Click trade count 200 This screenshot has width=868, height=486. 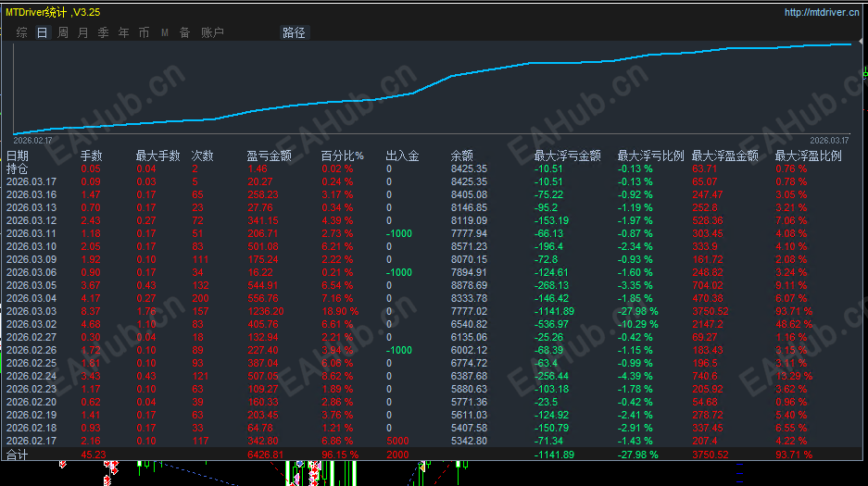pyautogui.click(x=200, y=298)
